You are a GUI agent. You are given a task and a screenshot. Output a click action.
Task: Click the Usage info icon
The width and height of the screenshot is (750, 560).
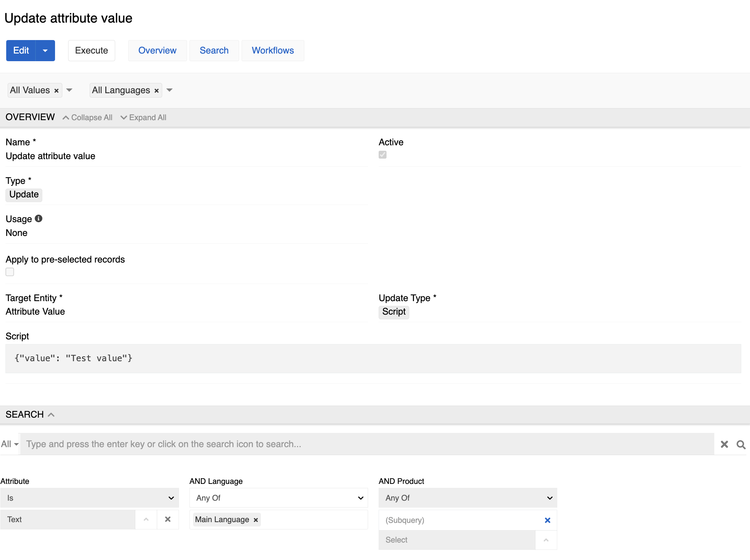tap(39, 218)
